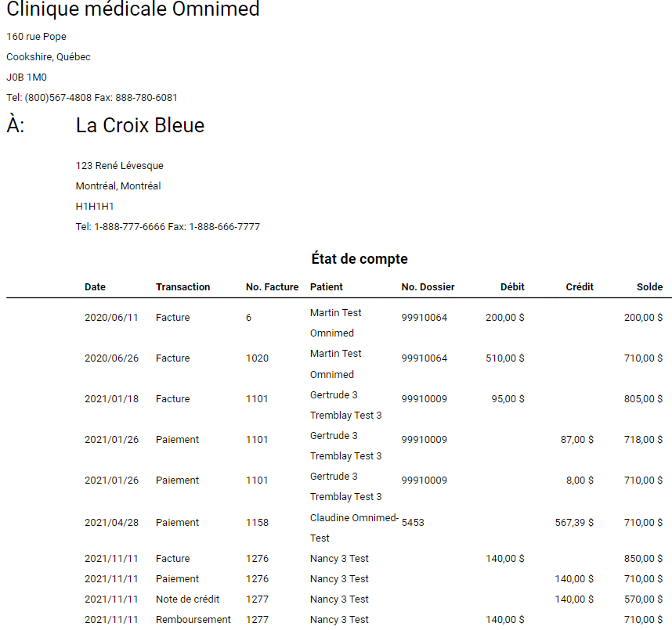Select the H1H1H1 postal code
Image resolution: width=672 pixels, height=630 pixels.
coord(95,207)
